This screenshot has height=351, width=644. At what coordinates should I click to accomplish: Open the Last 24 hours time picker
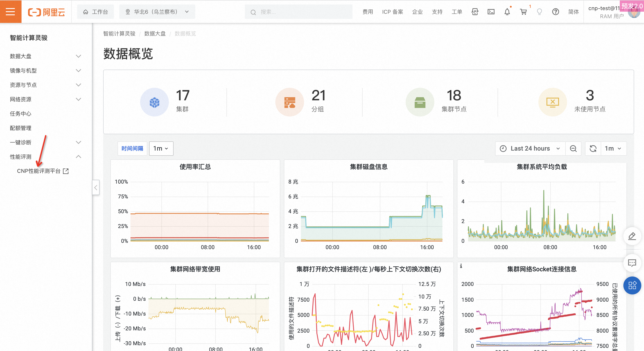[x=530, y=149]
